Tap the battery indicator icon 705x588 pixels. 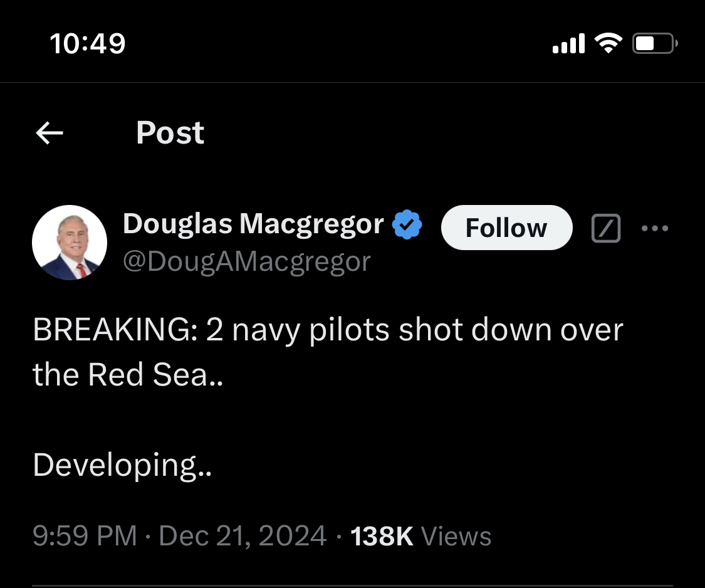tap(655, 44)
